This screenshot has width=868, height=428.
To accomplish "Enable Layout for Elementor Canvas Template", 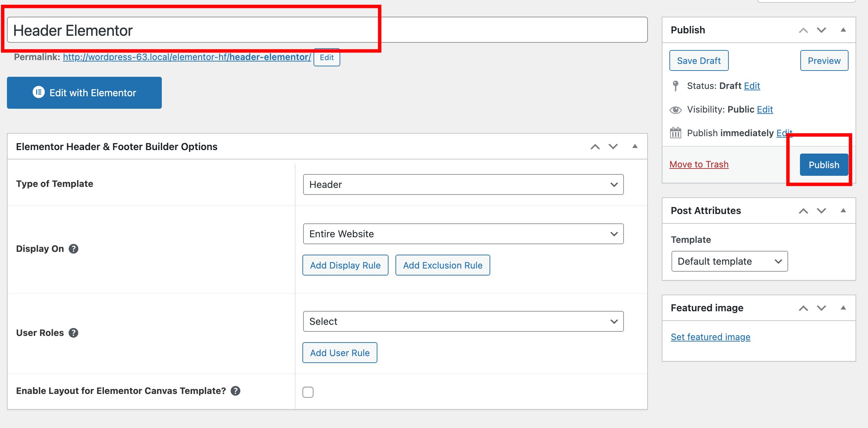I will pos(308,392).
